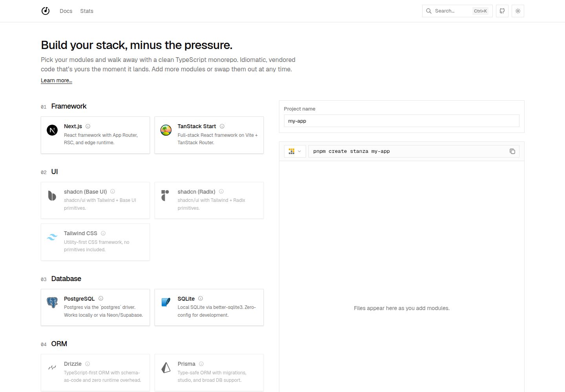Show info for Prisma
The image size is (565, 392).
tap(201, 364)
